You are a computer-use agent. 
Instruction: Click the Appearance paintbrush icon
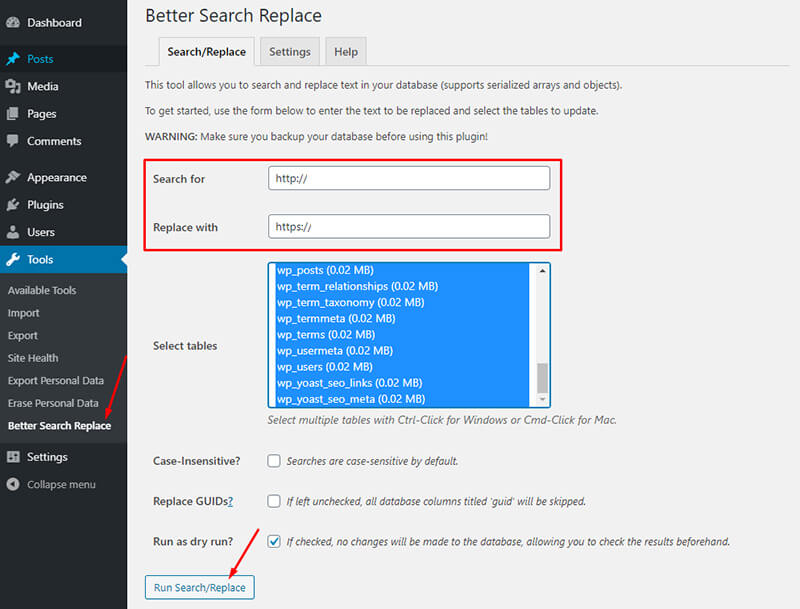coord(13,178)
